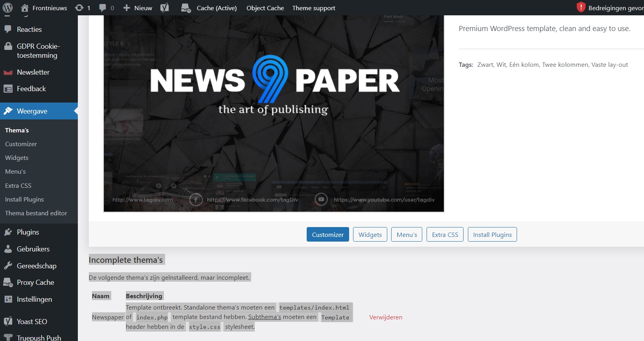Open Install Plugins in sidebar submenu

pyautogui.click(x=24, y=200)
